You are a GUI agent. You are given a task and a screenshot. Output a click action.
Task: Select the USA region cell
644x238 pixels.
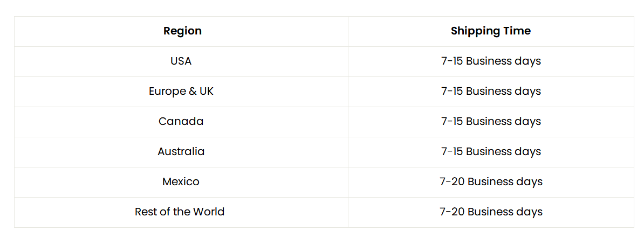(x=181, y=61)
